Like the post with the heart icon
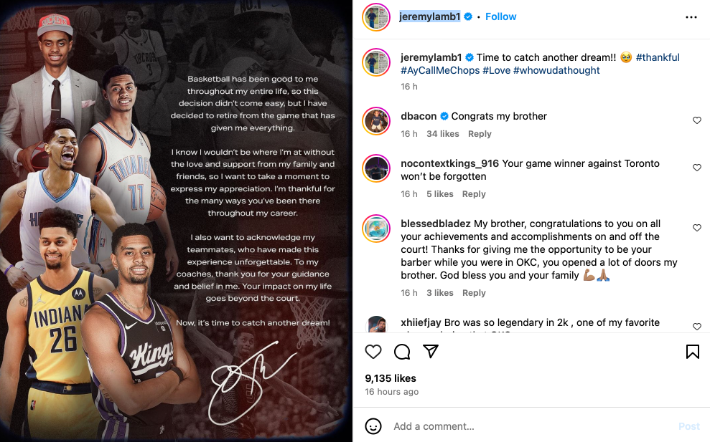710x442 pixels. point(373,352)
